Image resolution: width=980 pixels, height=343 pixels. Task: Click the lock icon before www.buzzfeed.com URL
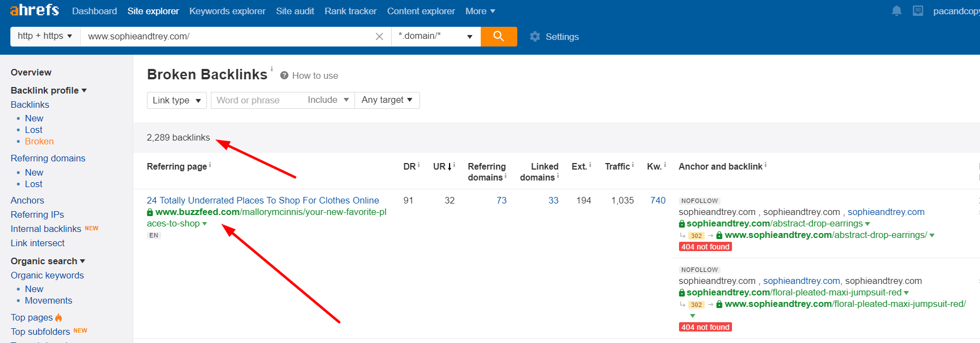click(x=150, y=212)
